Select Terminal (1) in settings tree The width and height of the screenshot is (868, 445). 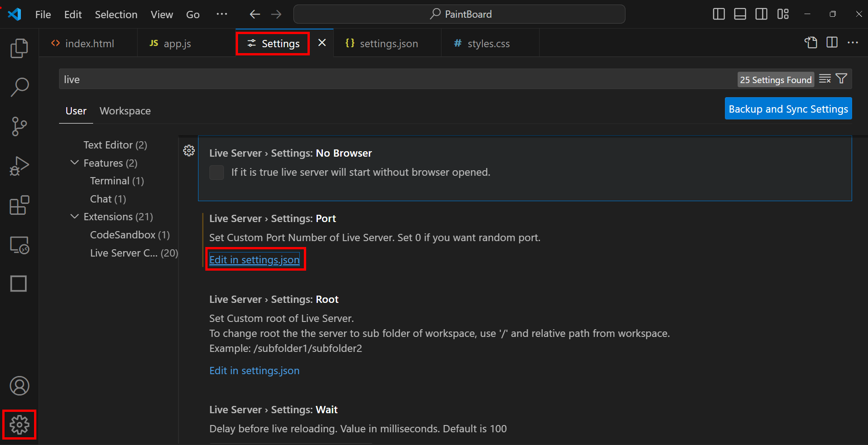[x=117, y=181]
